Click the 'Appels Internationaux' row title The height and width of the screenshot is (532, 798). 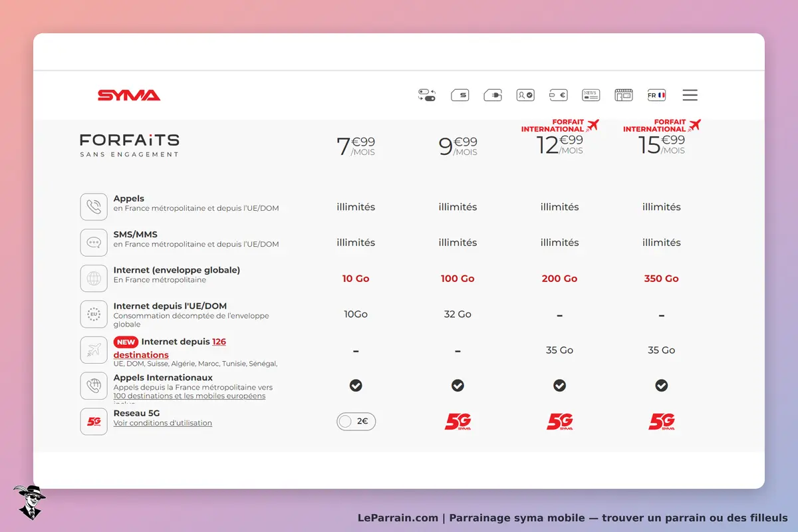[163, 378]
